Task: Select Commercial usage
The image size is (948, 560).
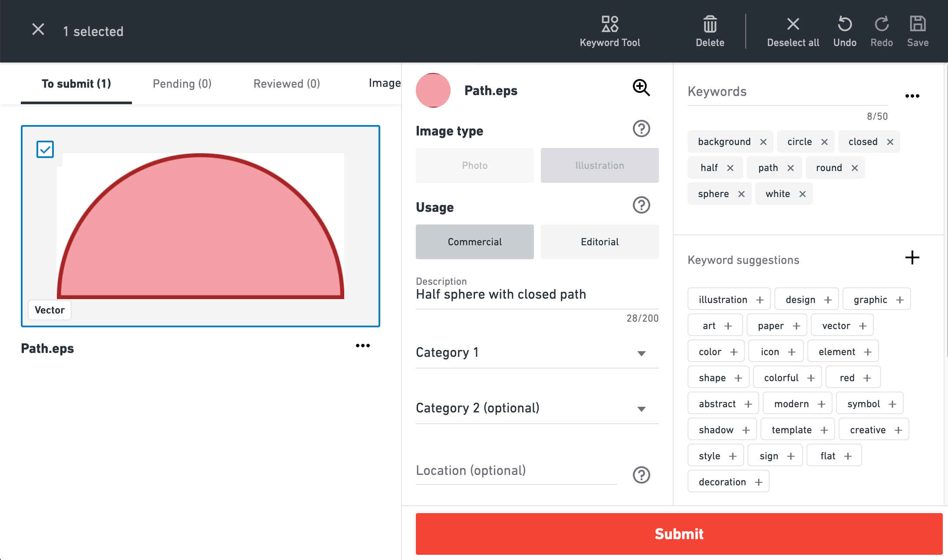Action: coord(474,242)
